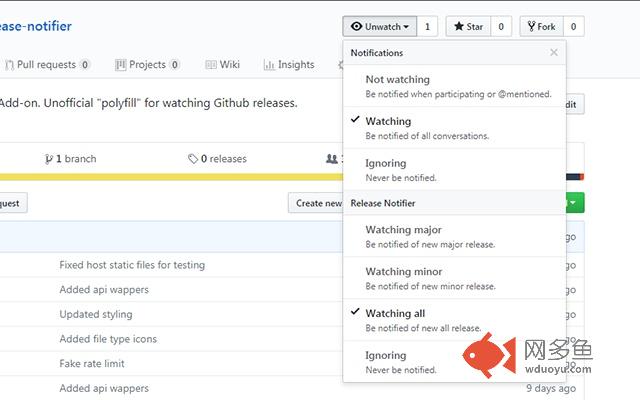This screenshot has width=640, height=400.
Task: Click the pull request icon
Action: (x=10, y=65)
